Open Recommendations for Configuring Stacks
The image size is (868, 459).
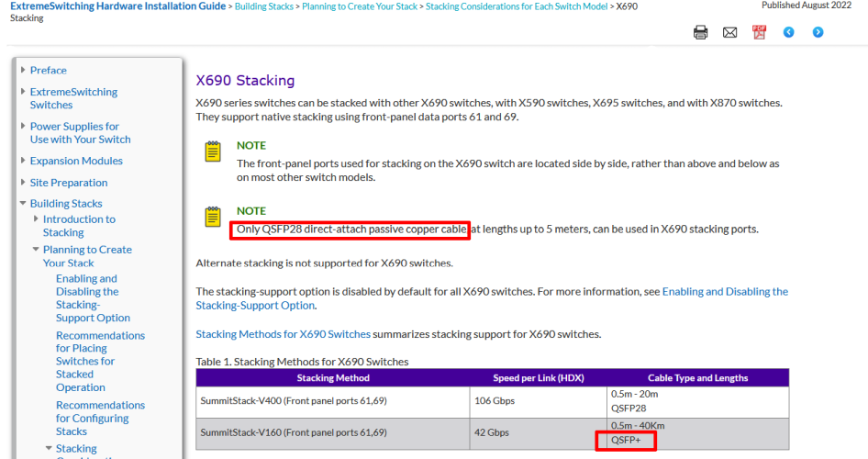click(x=100, y=418)
